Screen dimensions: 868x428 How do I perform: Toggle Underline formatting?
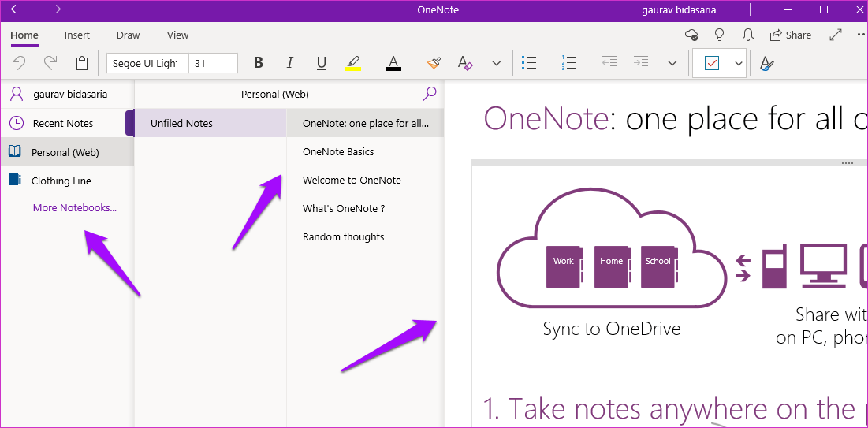click(321, 63)
